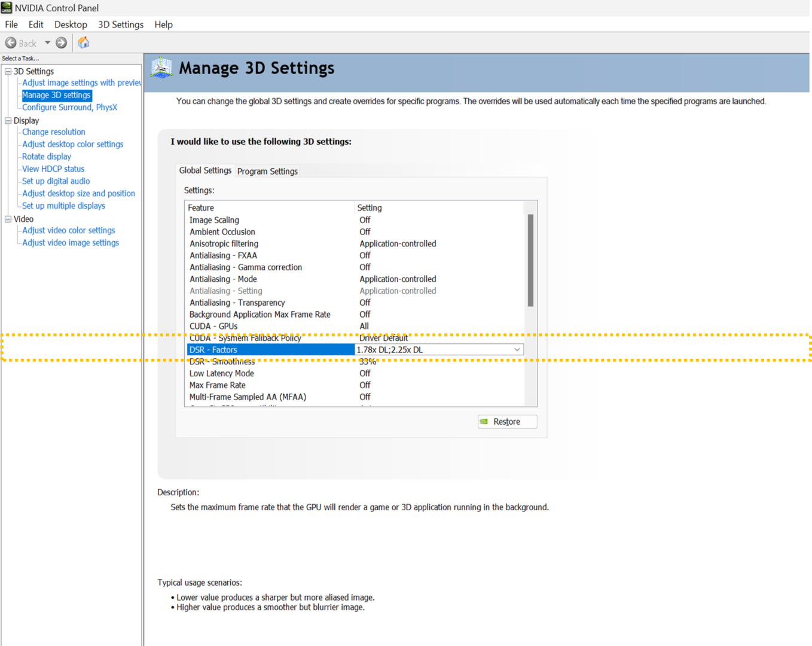Click the 33% value for DSR Smoothness
This screenshot has height=646, width=812.
tap(368, 362)
